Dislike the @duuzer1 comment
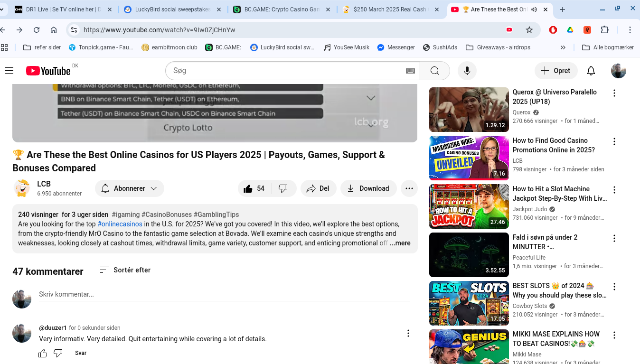This screenshot has height=364, width=640. (58, 353)
